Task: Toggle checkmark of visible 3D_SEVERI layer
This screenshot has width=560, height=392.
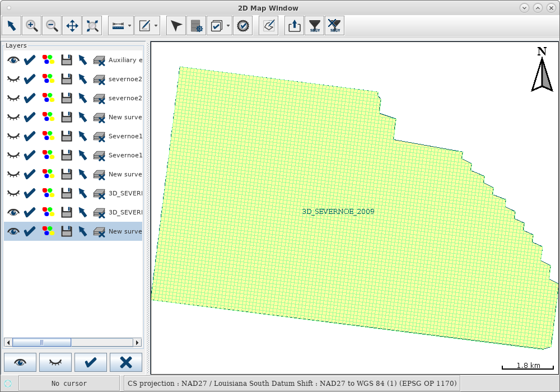Action: [30, 212]
